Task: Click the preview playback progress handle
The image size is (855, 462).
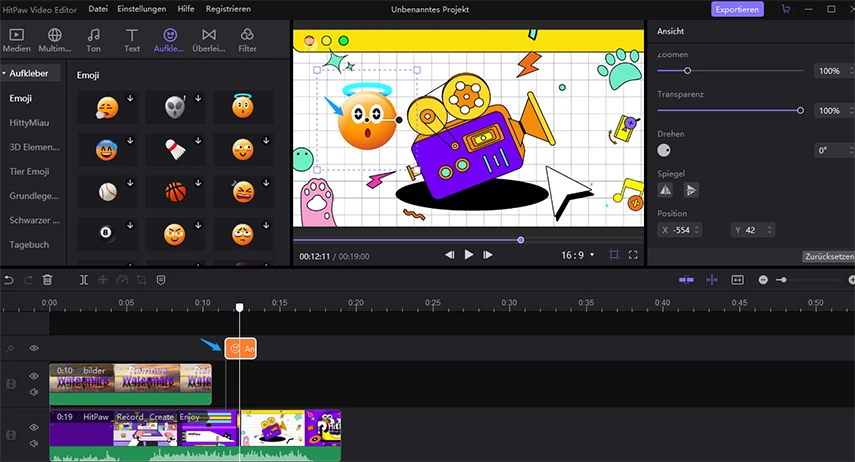Action: [x=521, y=240]
